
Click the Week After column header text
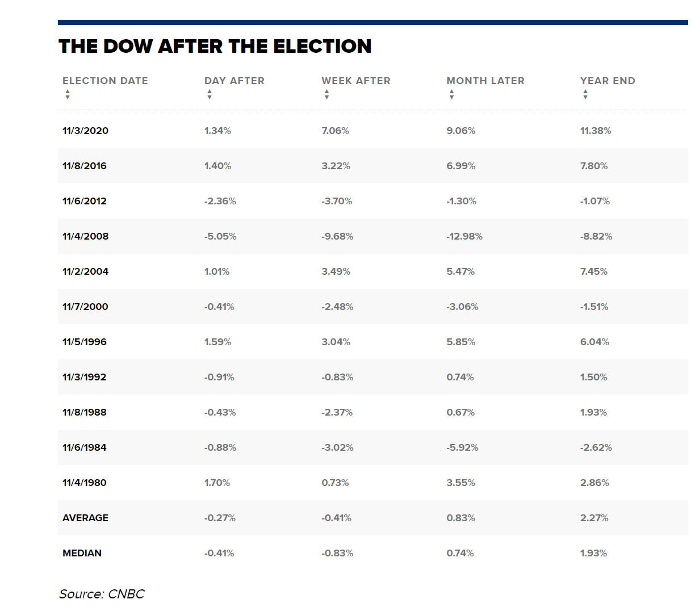[355, 81]
